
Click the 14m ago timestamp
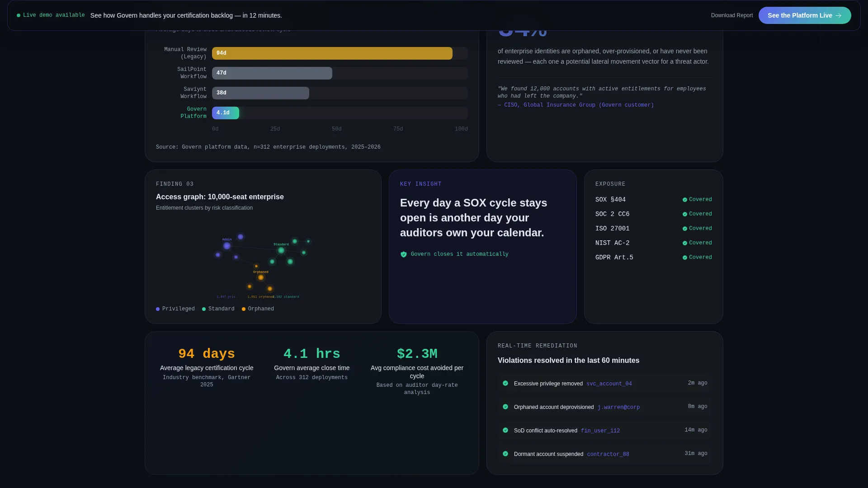[696, 430]
